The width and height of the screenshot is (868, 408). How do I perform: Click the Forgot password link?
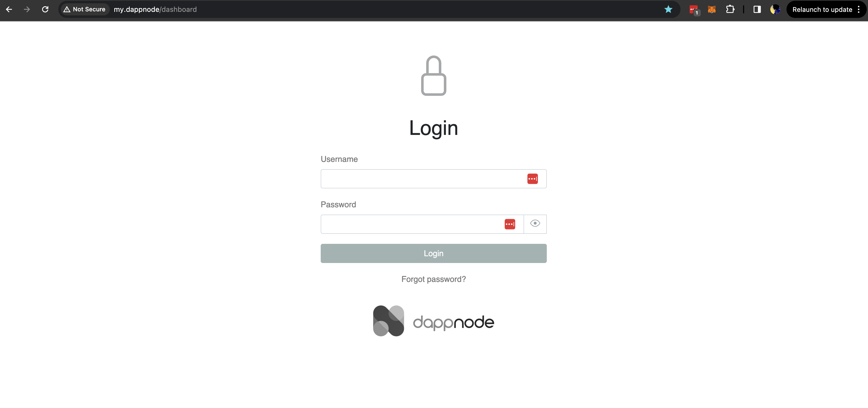433,279
